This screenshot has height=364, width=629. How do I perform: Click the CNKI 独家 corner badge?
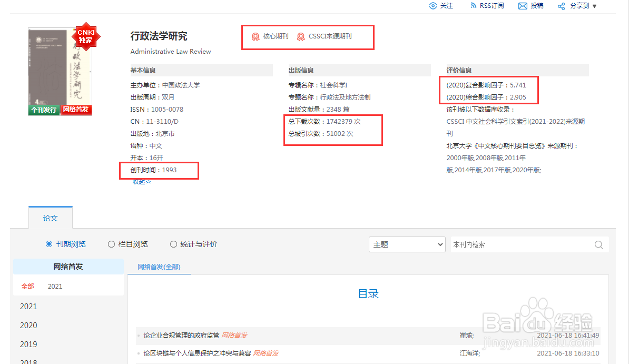click(85, 36)
